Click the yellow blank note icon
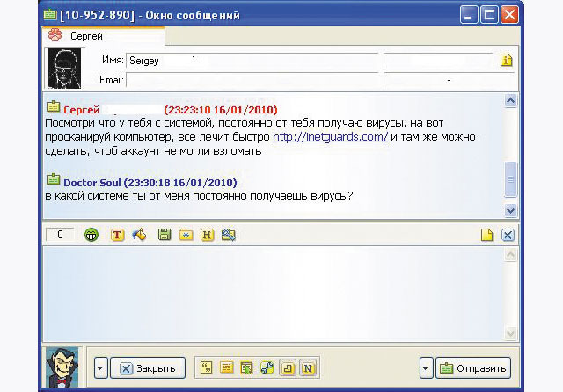 click(486, 235)
